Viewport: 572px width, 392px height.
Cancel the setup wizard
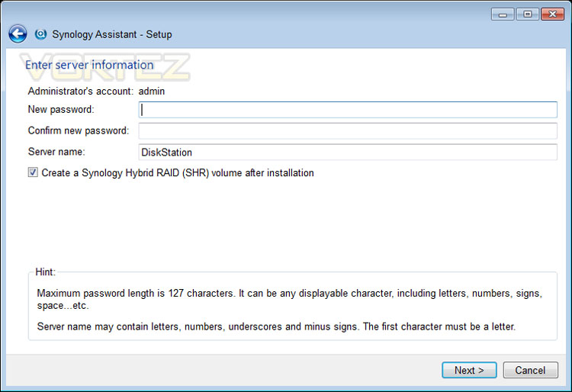(530, 370)
